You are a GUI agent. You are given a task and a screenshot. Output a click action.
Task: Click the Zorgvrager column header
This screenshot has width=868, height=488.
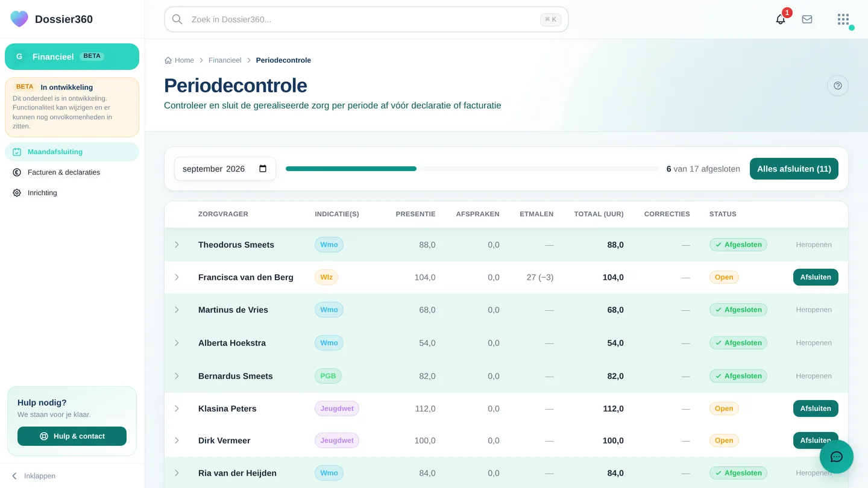click(223, 214)
